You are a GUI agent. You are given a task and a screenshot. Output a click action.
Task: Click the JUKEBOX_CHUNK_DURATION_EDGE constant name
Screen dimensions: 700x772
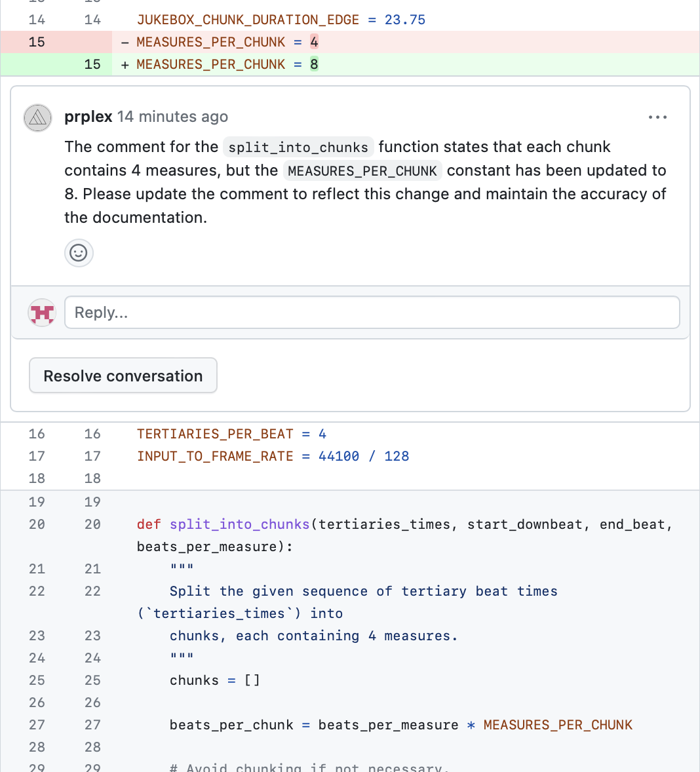click(x=248, y=20)
